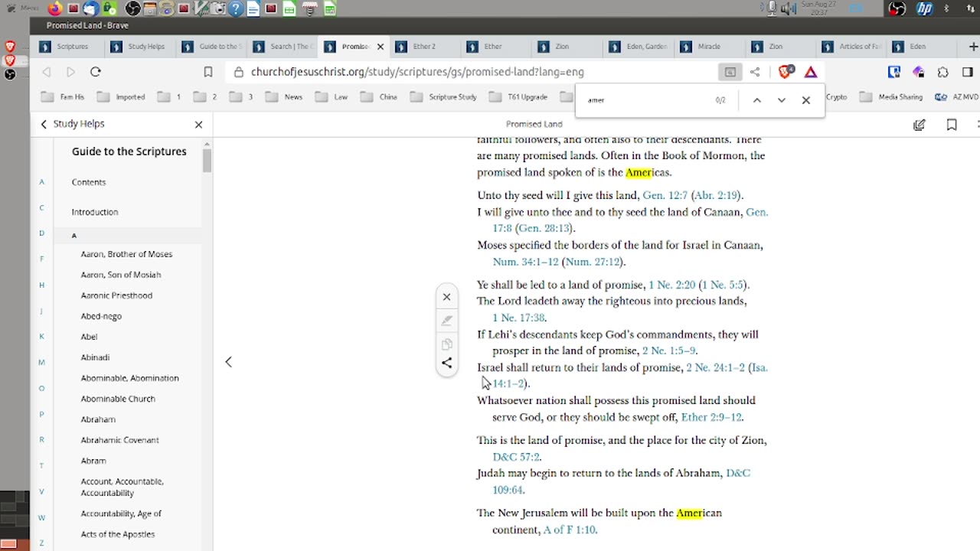Image resolution: width=980 pixels, height=551 pixels.
Task: Open the China bookmarks folder
Action: (x=379, y=97)
